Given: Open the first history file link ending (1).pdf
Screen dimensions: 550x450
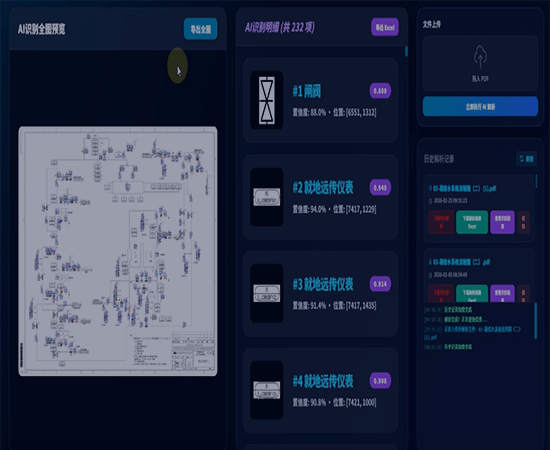Looking at the screenshot, I should pyautogui.click(x=463, y=188).
